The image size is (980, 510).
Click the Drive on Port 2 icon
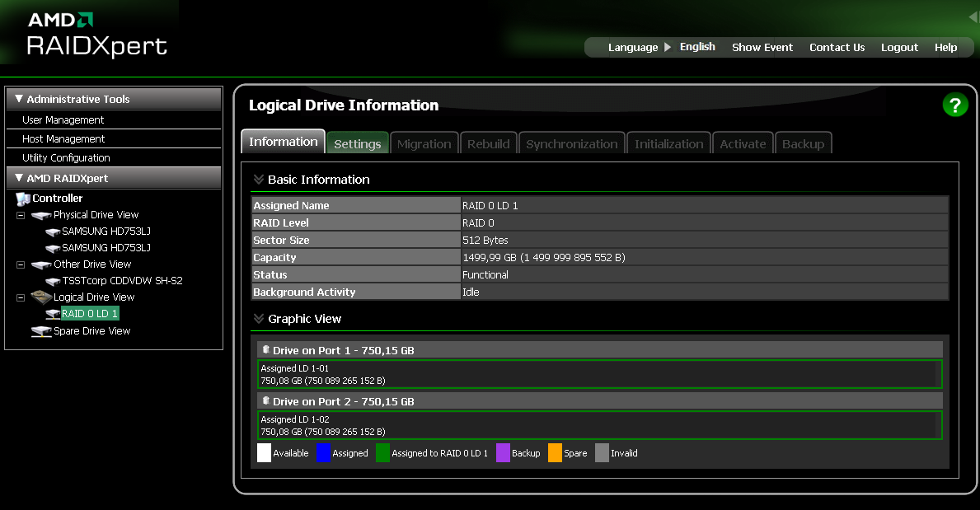click(265, 400)
